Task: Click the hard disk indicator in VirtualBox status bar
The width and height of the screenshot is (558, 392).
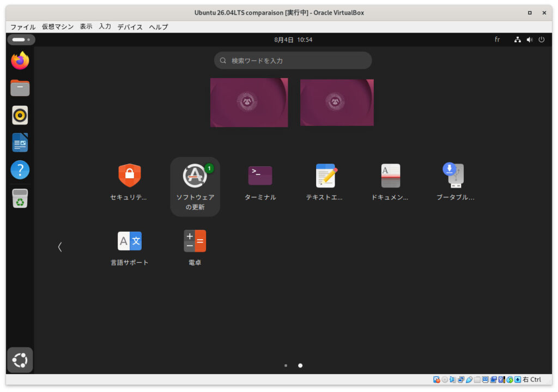Action: pos(436,379)
